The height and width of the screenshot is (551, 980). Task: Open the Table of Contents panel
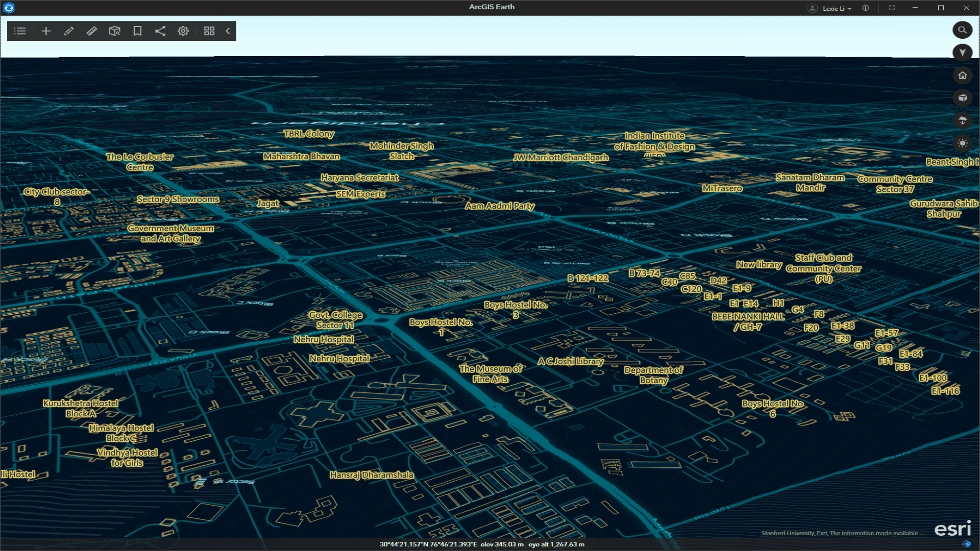(19, 31)
